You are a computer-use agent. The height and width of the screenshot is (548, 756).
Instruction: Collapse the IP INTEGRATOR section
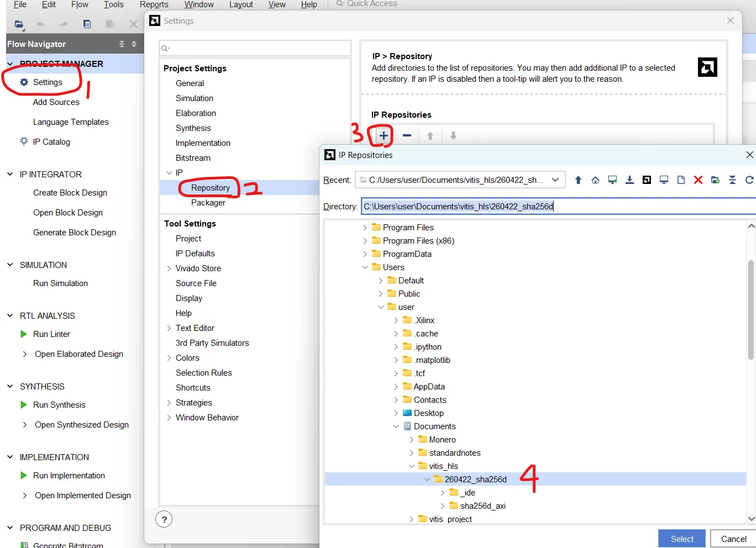tap(10, 174)
